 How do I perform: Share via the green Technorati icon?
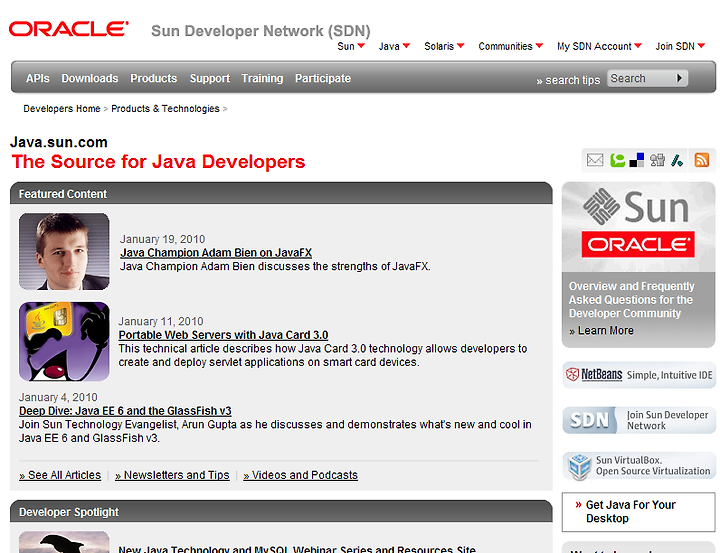tap(617, 160)
